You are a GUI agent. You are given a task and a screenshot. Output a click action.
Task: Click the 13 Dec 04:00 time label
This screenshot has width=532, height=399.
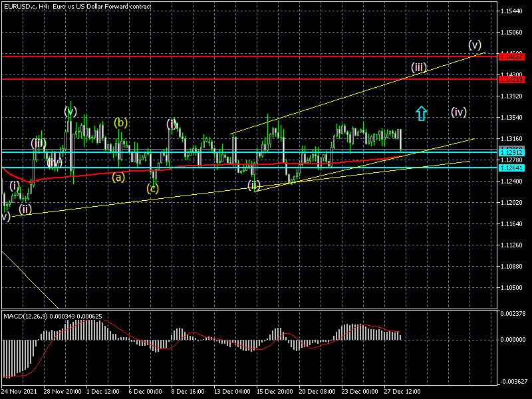232,391
